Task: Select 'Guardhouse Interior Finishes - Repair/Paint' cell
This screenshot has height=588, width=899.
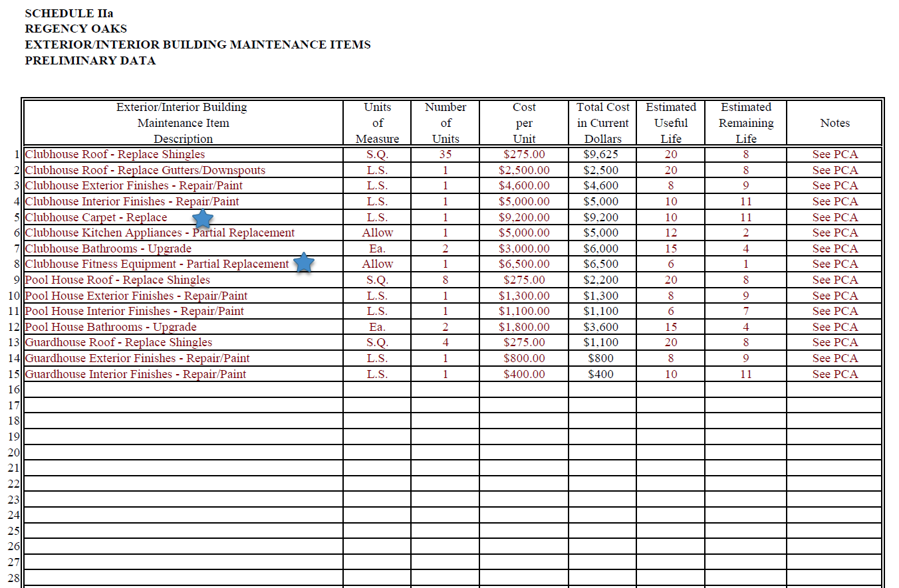Action: (184, 374)
